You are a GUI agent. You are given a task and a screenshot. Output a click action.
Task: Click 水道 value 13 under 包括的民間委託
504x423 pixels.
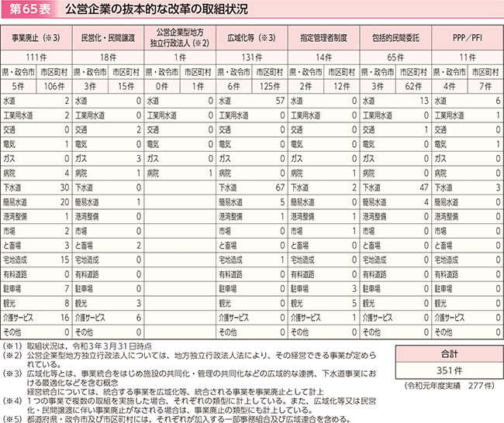pyautogui.click(x=424, y=101)
